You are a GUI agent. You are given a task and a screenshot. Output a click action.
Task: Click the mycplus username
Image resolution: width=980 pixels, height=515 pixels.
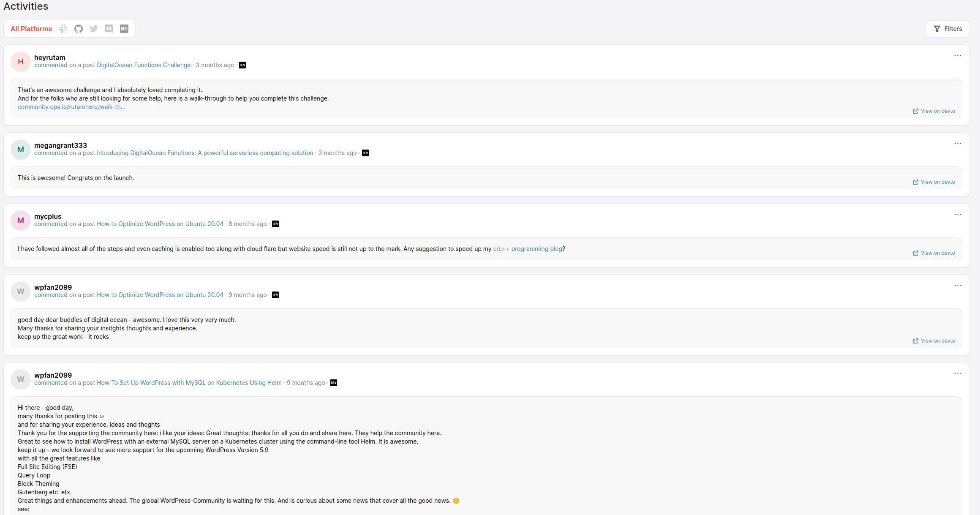[x=48, y=216]
